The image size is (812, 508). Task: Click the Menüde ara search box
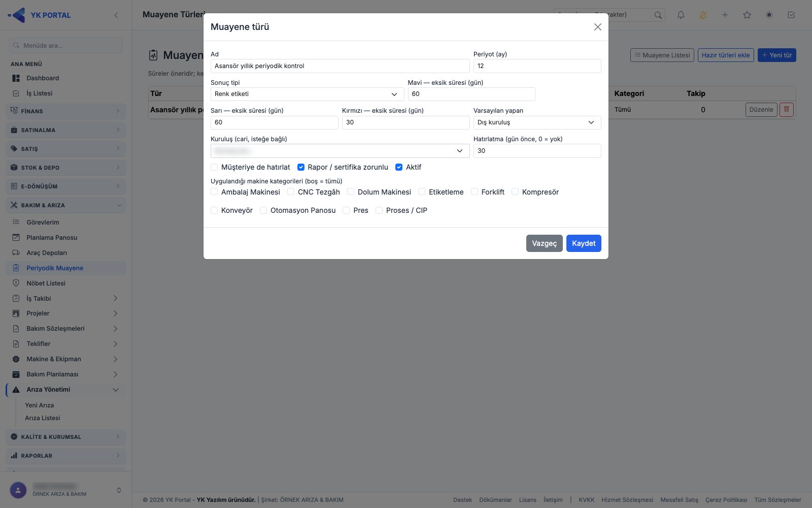coord(66,45)
